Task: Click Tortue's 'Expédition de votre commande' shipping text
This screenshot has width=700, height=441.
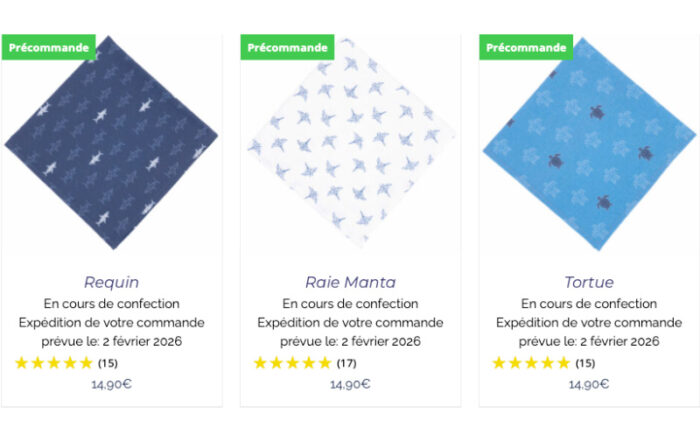Action: (x=589, y=322)
